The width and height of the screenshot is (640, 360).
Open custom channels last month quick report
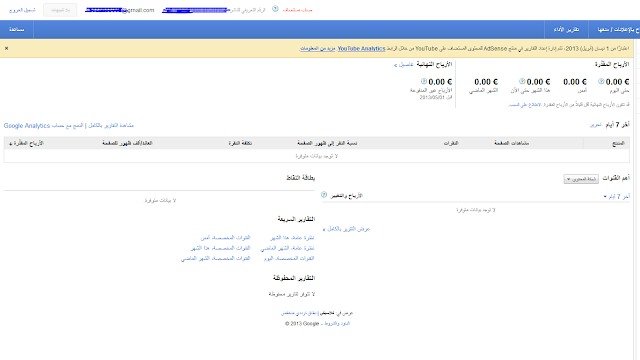(x=216, y=258)
